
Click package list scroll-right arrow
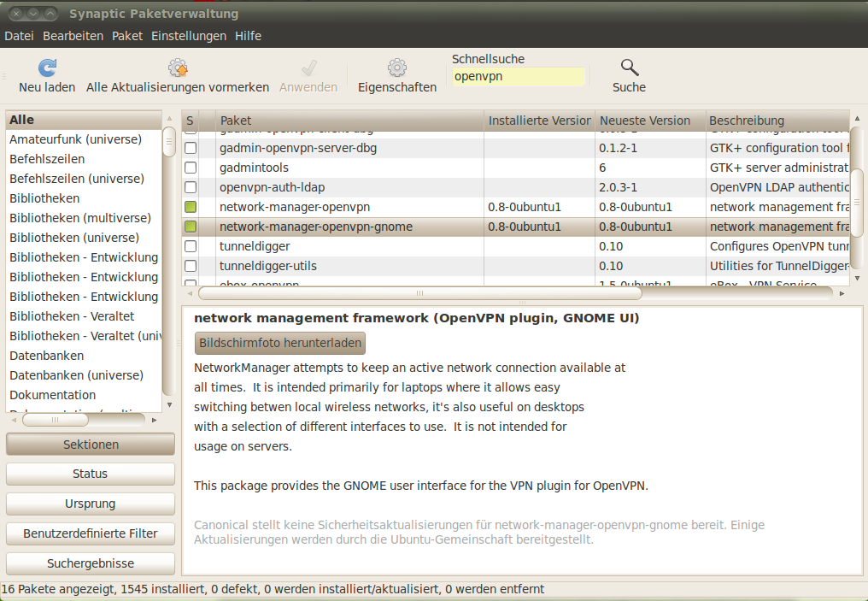[x=842, y=293]
